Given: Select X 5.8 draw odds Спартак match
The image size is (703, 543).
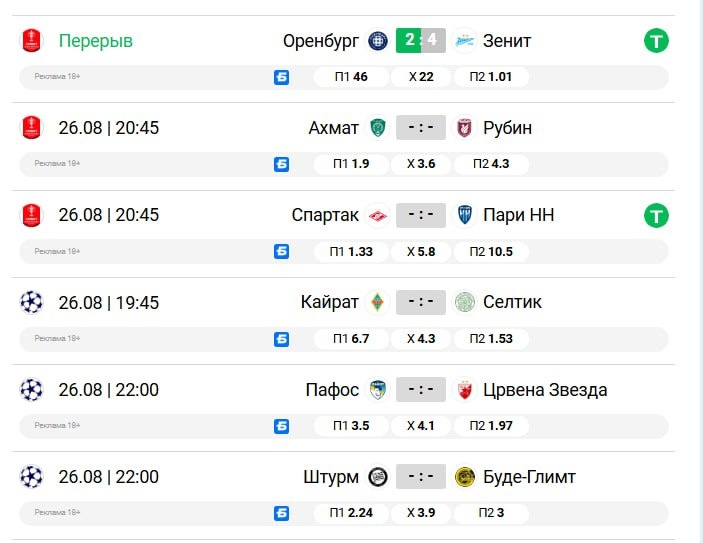Looking at the screenshot, I should [421, 252].
